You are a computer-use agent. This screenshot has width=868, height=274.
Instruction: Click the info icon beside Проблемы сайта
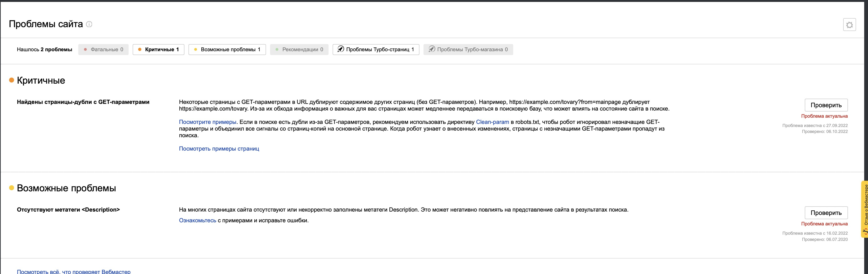(89, 24)
